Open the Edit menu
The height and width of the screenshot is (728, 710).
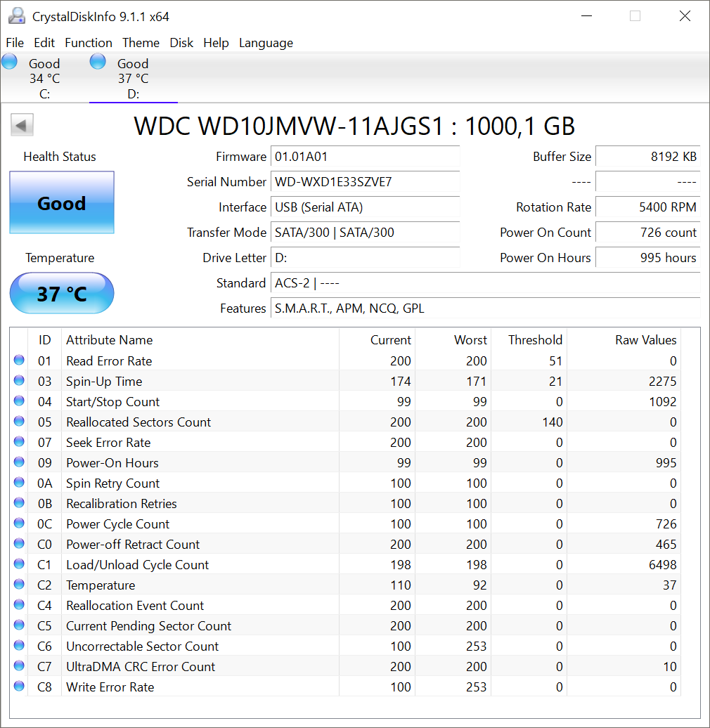[44, 43]
